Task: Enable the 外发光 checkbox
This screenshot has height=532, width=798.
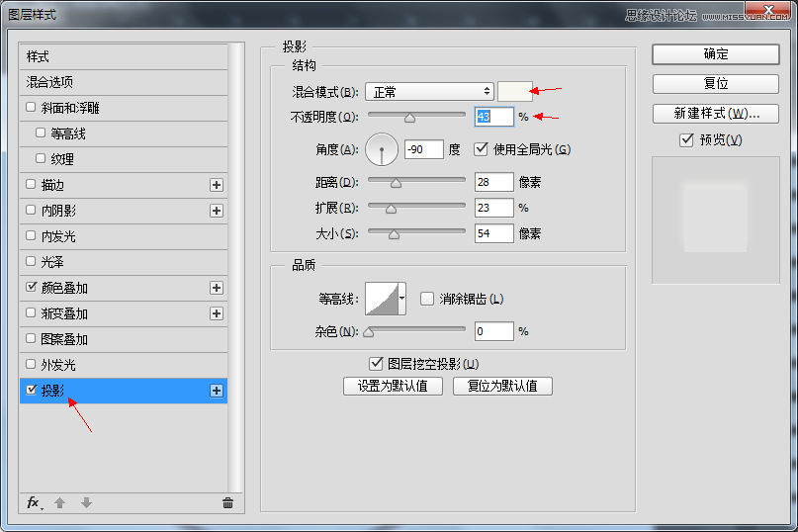Action: click(x=31, y=364)
